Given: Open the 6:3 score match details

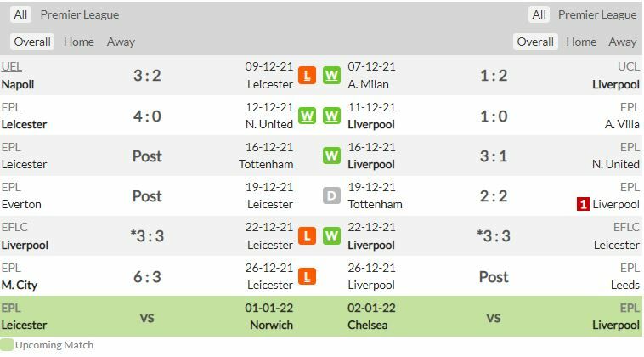Looking at the screenshot, I should [147, 276].
